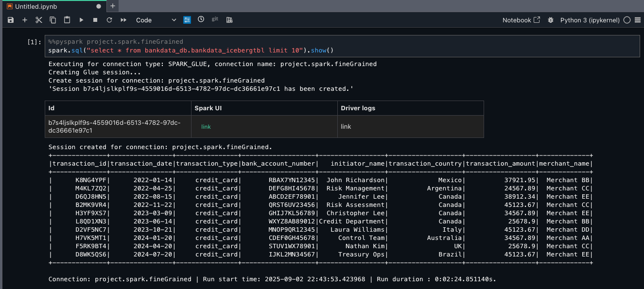This screenshot has height=289, width=644.
Task: Restart kernel and run all cells
Action: click(x=123, y=20)
